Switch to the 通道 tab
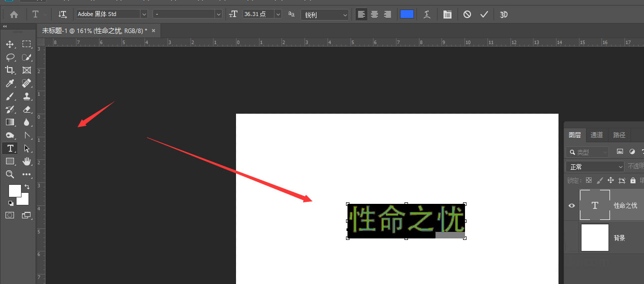644x284 pixels. pyautogui.click(x=596, y=135)
